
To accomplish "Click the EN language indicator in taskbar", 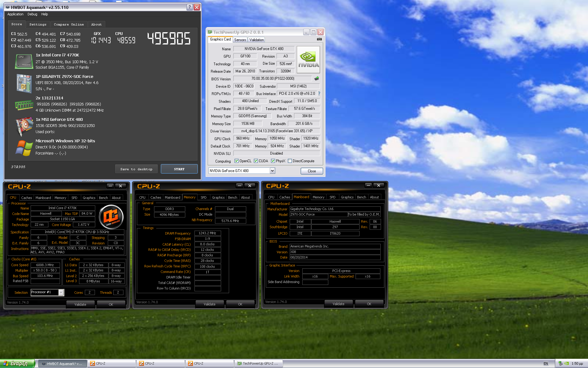I will (545, 364).
